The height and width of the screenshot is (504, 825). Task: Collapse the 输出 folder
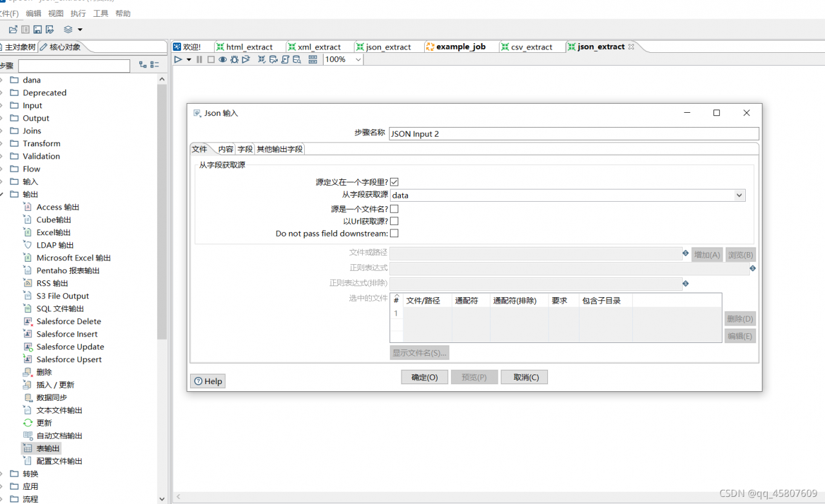point(1,194)
